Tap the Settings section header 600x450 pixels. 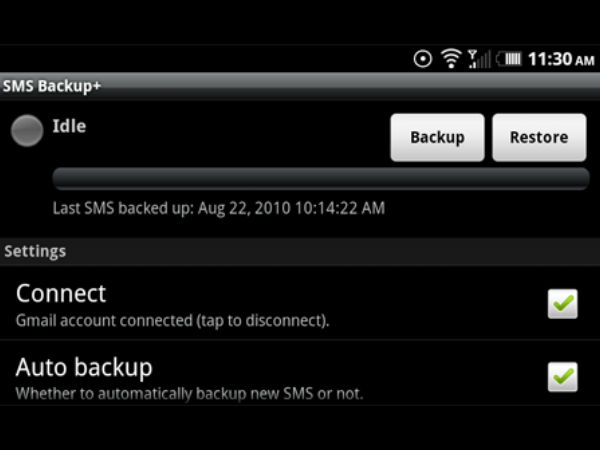tap(36, 251)
